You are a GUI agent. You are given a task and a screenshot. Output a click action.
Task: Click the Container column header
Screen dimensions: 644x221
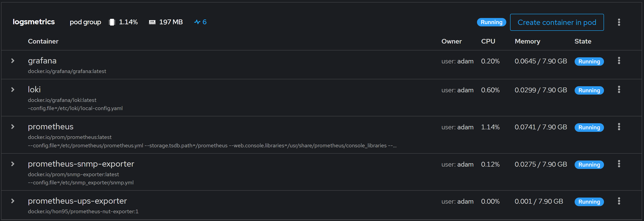point(43,41)
